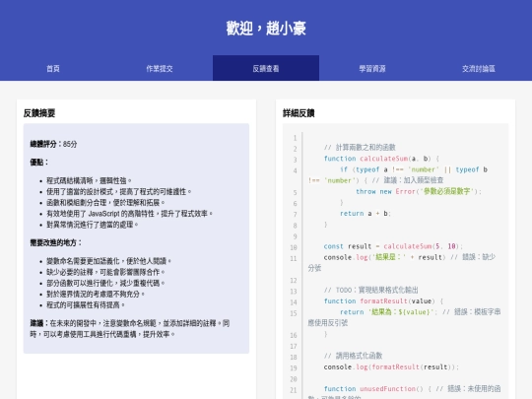Click the 建議 paragraph in summary
The width and height of the screenshot is (532, 399).
pyautogui.click(x=130, y=328)
